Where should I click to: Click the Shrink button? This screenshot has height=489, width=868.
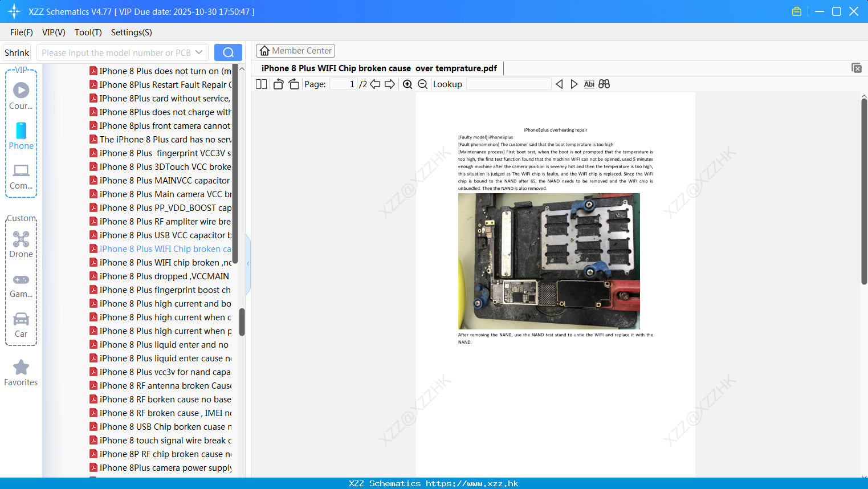tap(17, 52)
